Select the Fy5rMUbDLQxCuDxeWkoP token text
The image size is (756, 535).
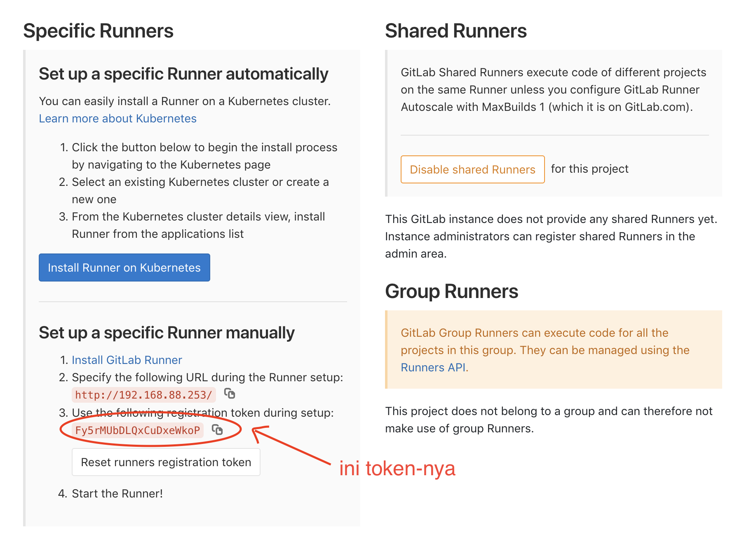[138, 430]
